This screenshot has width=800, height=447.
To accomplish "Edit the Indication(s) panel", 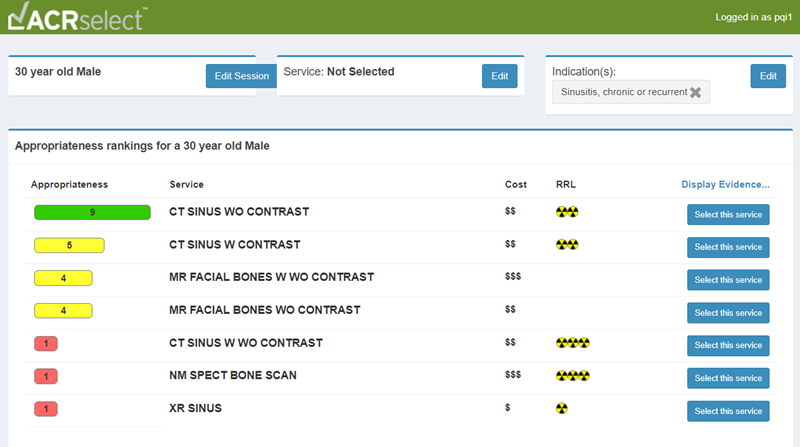I will click(767, 76).
